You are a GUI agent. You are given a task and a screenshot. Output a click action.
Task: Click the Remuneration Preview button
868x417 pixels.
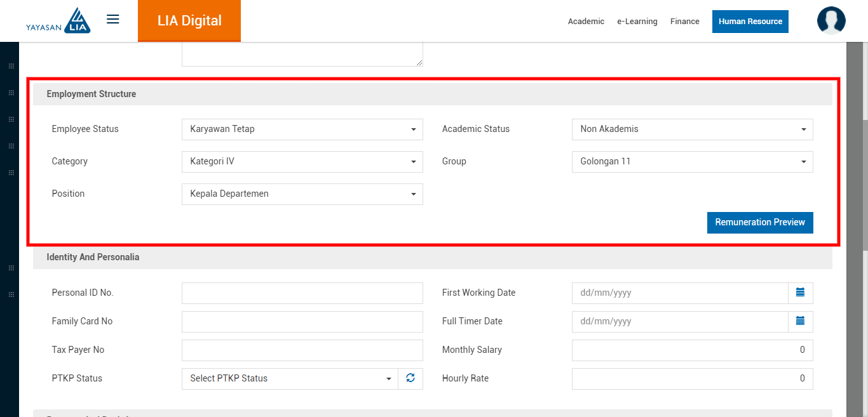pyautogui.click(x=759, y=223)
